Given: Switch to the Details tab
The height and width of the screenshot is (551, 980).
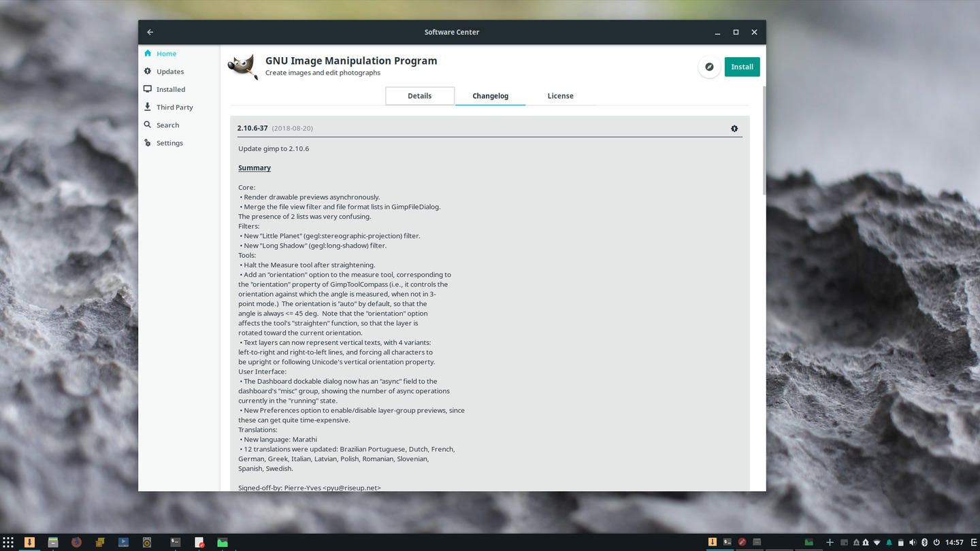Looking at the screenshot, I should pos(420,96).
